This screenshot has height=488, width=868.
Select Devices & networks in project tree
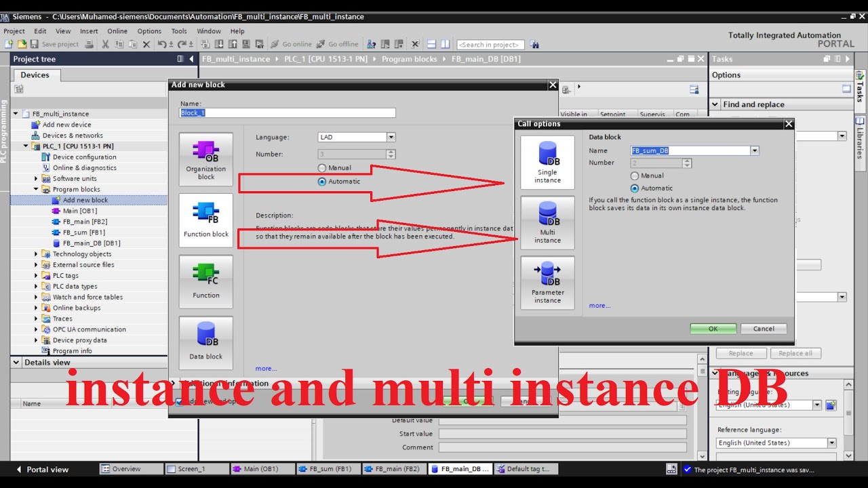pyautogui.click(x=73, y=136)
